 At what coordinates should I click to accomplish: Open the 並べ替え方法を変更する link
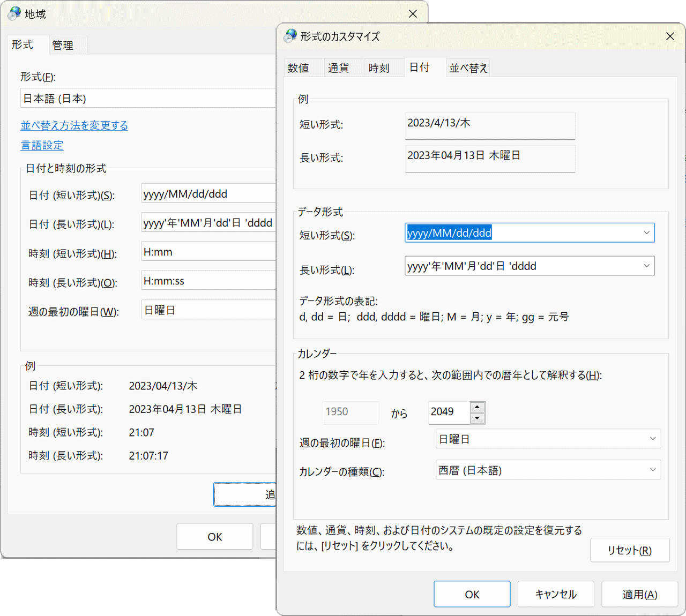[x=74, y=125]
